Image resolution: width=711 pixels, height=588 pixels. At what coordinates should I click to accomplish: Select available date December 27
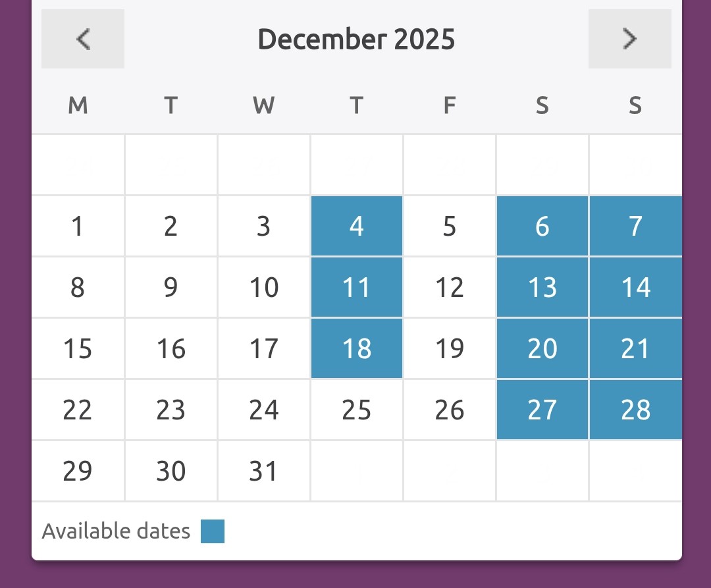click(542, 410)
